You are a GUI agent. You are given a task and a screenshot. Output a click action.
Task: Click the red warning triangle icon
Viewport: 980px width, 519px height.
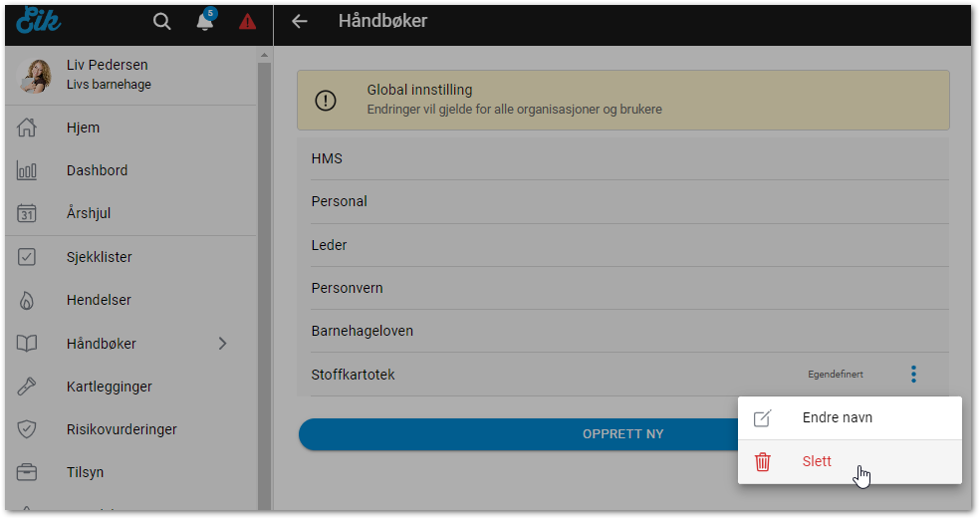(x=247, y=21)
